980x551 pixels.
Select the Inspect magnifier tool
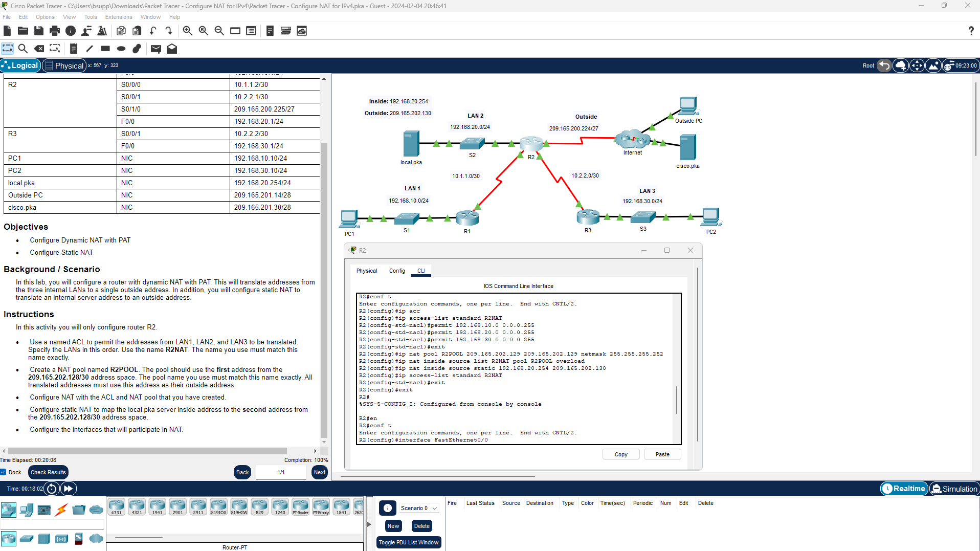pos(23,49)
